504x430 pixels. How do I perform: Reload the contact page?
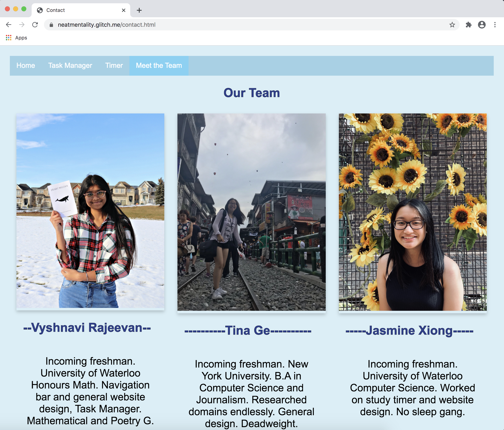[x=35, y=25]
